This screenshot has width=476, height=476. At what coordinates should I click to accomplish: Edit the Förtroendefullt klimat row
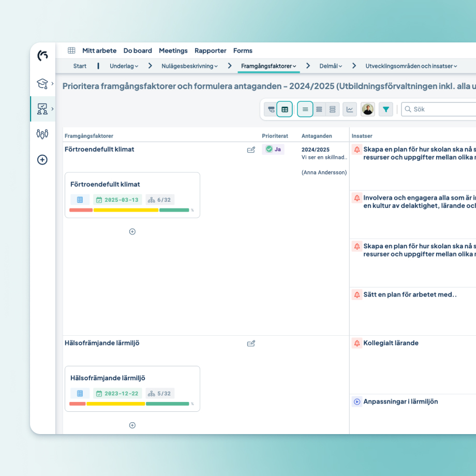click(251, 150)
